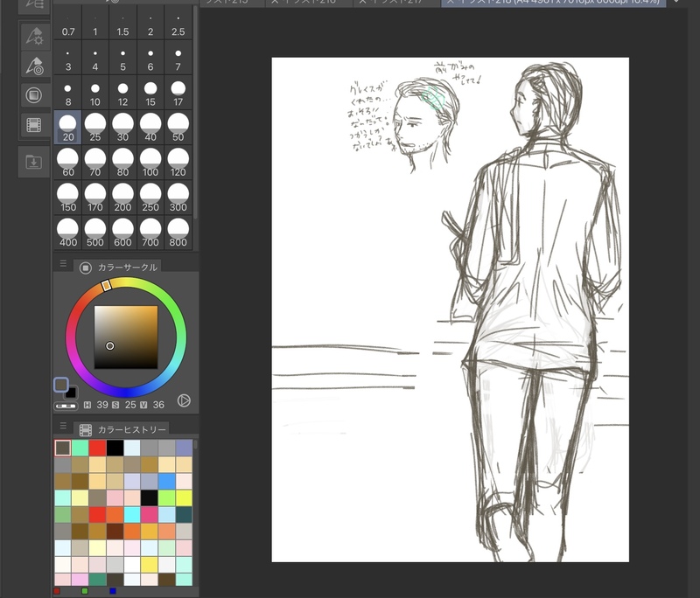Choose brush size 17
700x598 pixels.
coord(178,93)
